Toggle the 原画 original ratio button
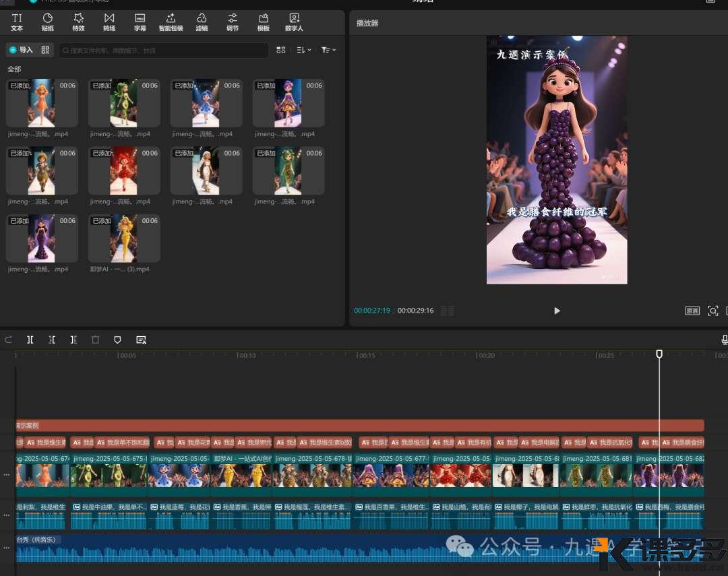Image resolution: width=728 pixels, height=576 pixels. (x=692, y=311)
